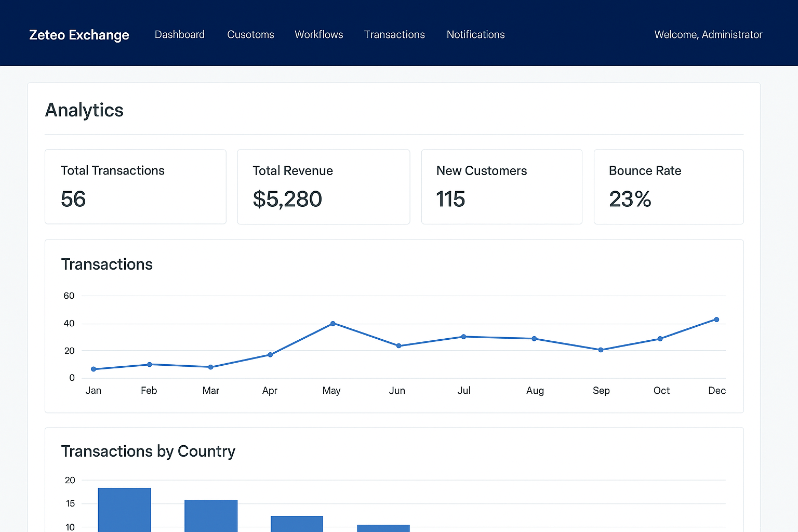
Task: Open the Total Revenue $5,280 card
Action: [x=323, y=187]
